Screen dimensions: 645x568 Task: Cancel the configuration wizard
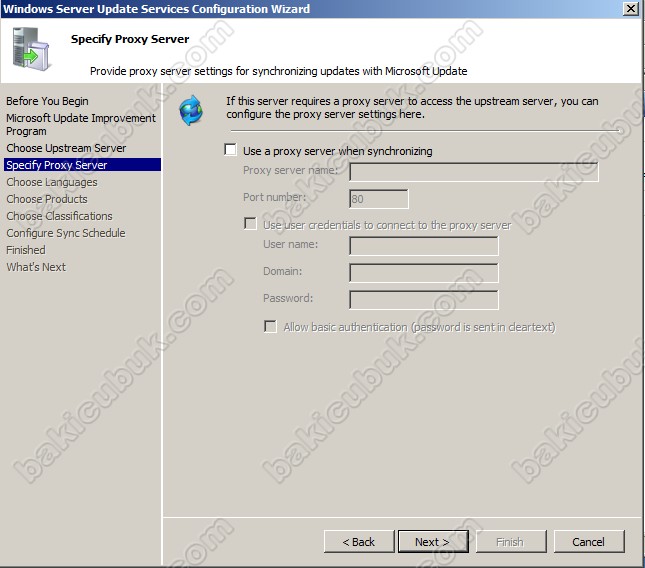click(589, 542)
